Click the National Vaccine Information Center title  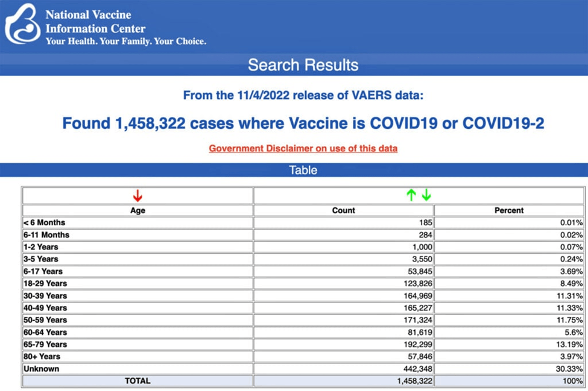(95, 21)
